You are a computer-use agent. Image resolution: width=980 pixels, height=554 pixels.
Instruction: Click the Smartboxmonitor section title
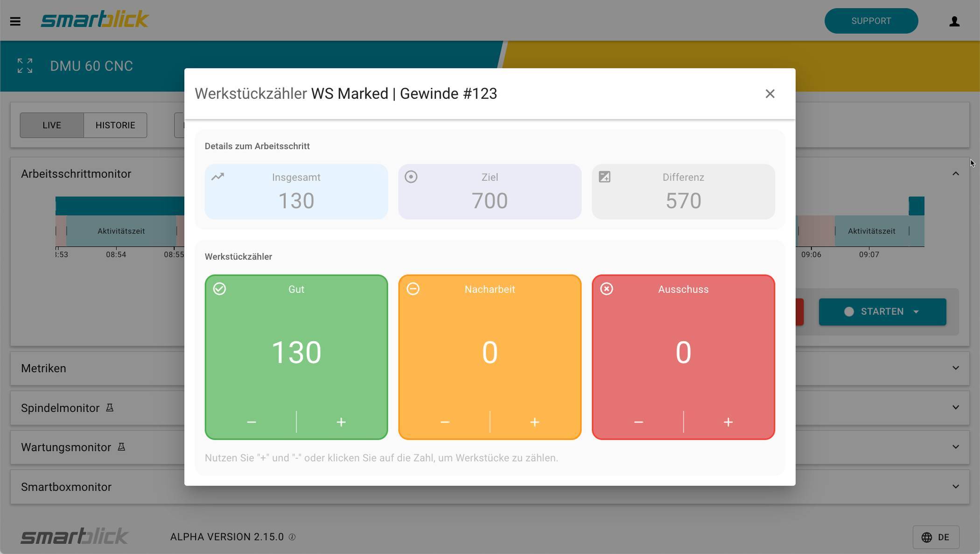click(x=66, y=487)
